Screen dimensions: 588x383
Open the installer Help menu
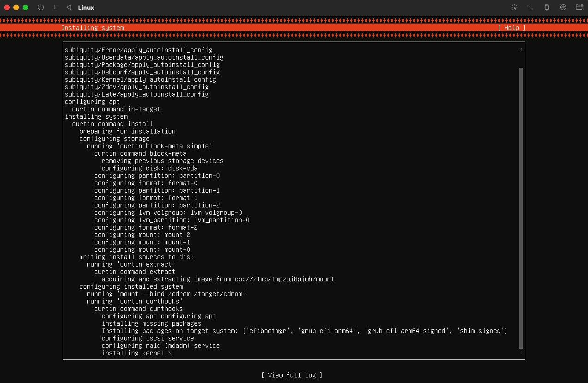[512, 28]
